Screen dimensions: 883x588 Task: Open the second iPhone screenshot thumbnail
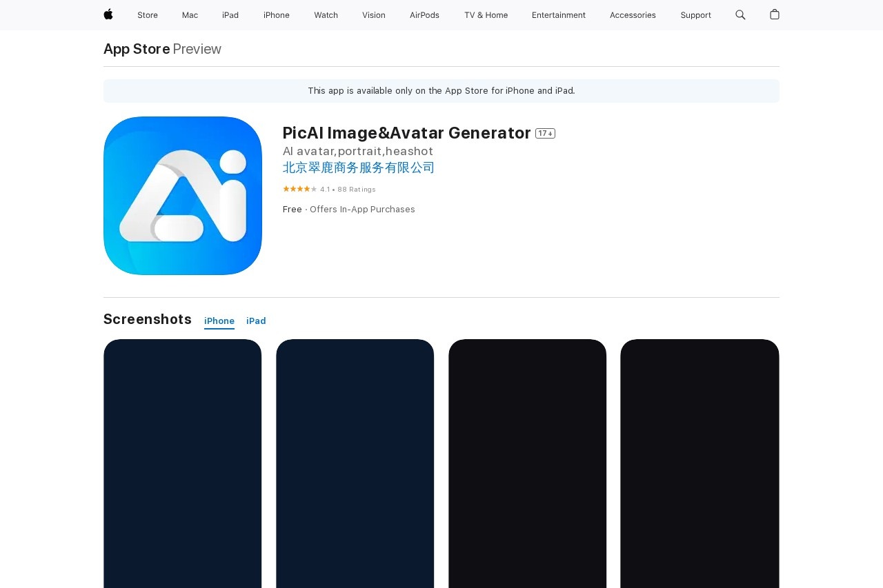point(355,463)
